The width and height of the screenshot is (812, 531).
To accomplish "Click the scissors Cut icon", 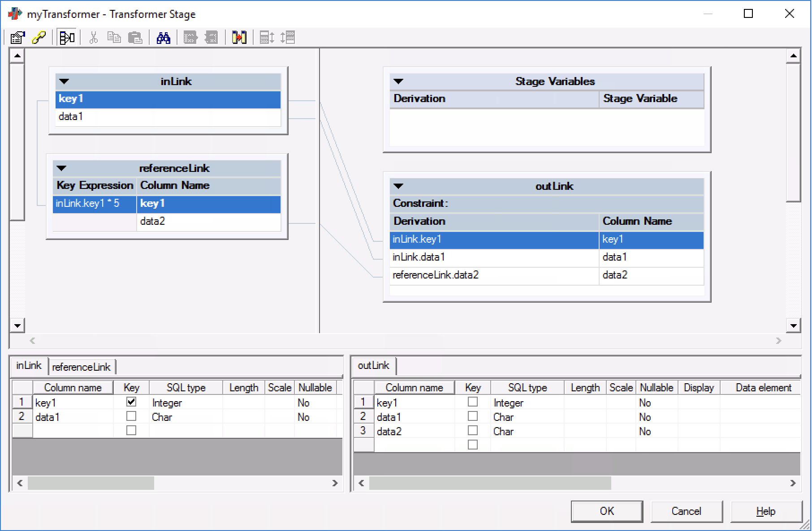I will click(94, 38).
